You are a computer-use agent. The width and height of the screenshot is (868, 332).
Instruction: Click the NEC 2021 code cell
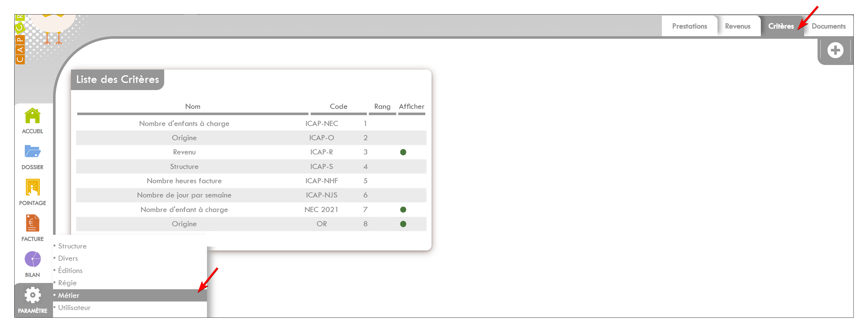click(x=322, y=210)
